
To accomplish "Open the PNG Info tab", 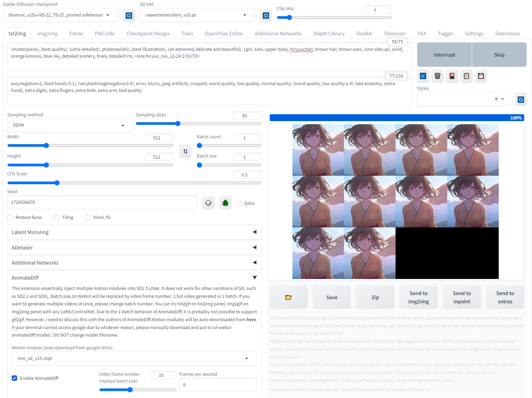I will click(105, 33).
